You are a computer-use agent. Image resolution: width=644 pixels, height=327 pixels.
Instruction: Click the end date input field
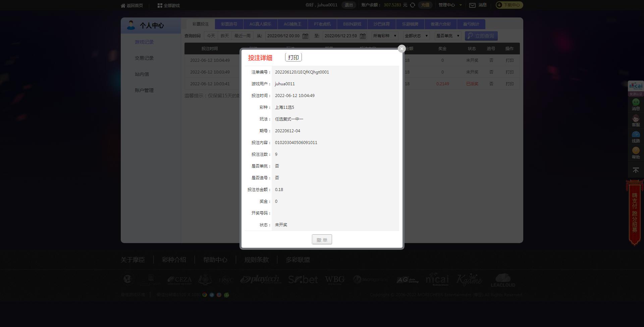click(340, 36)
